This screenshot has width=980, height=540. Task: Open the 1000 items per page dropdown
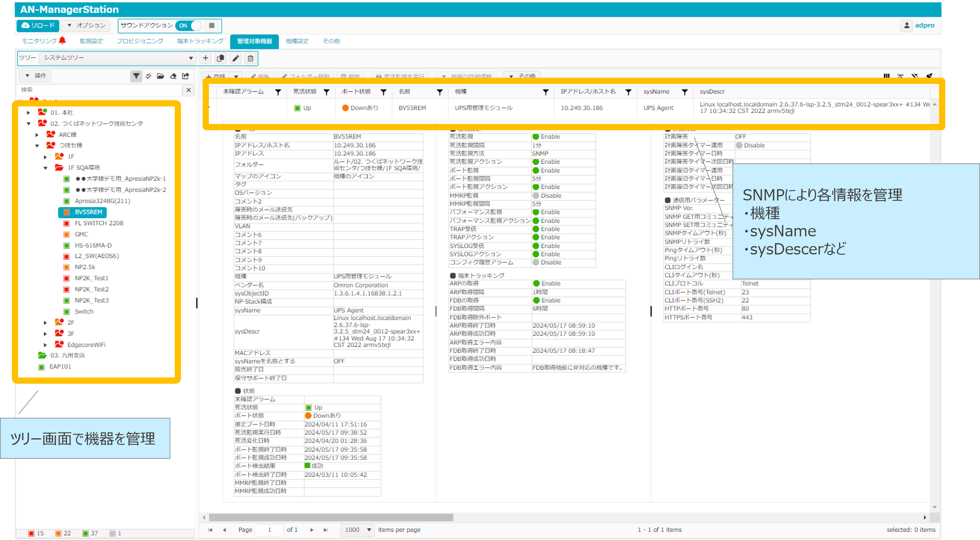pos(358,530)
